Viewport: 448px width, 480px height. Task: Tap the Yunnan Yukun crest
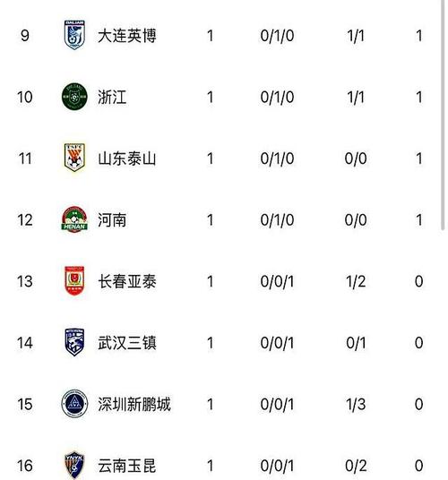74,466
